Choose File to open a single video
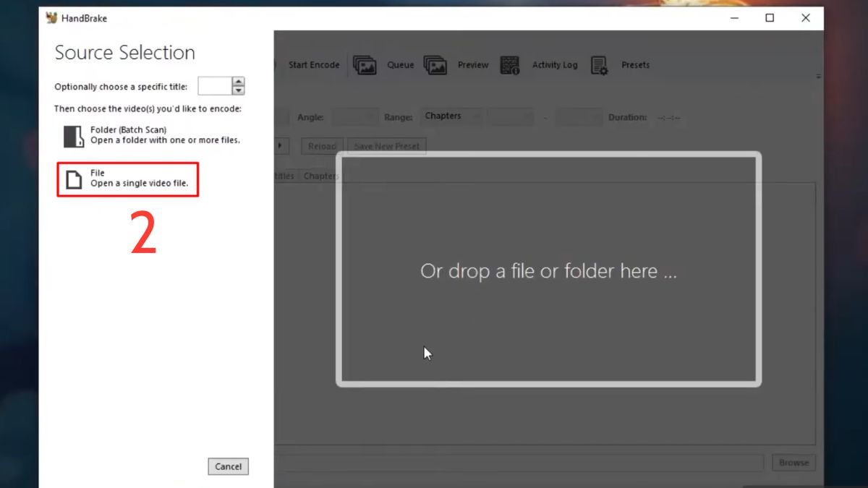 pos(128,179)
